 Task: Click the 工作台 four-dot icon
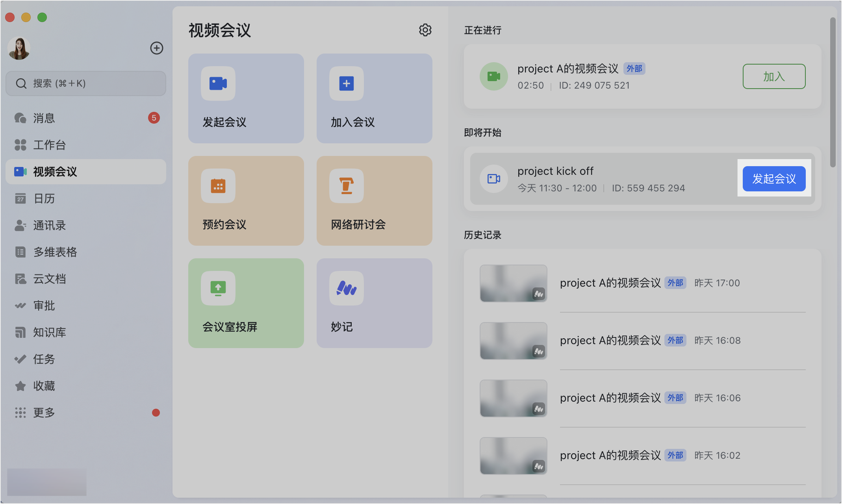click(20, 145)
